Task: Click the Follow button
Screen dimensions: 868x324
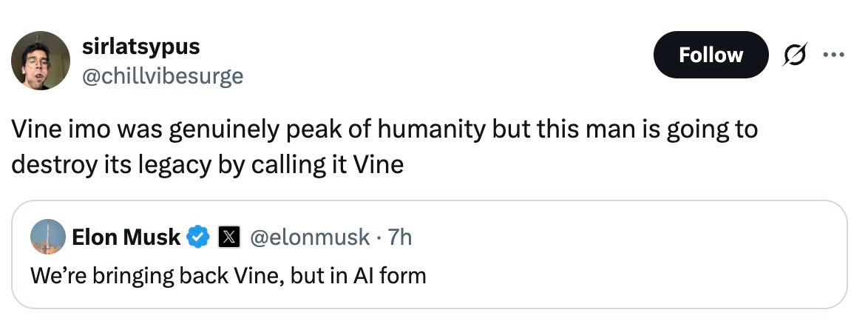Action: (711, 55)
